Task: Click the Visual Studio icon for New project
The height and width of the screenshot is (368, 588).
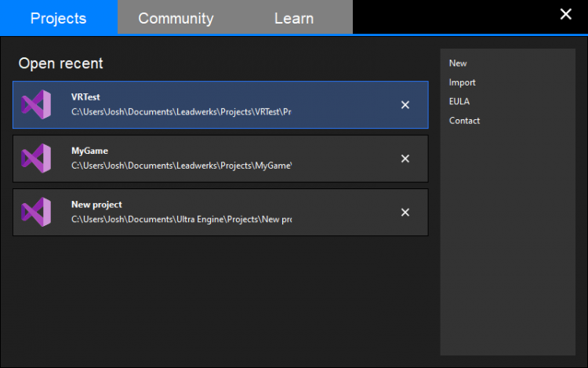Action: point(36,212)
